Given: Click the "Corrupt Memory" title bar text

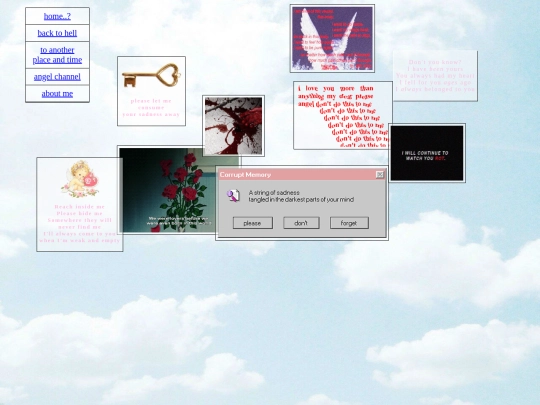Looking at the screenshot, I should tap(245, 175).
